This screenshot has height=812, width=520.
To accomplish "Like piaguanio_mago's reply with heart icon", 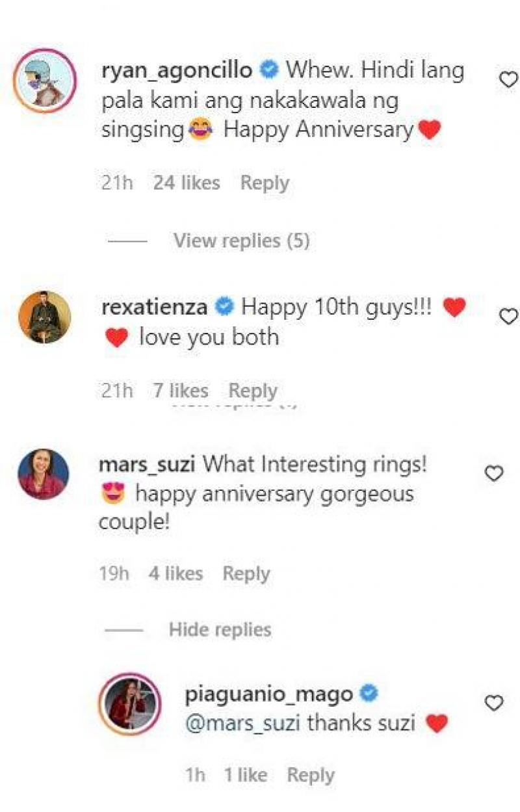I will 494,703.
